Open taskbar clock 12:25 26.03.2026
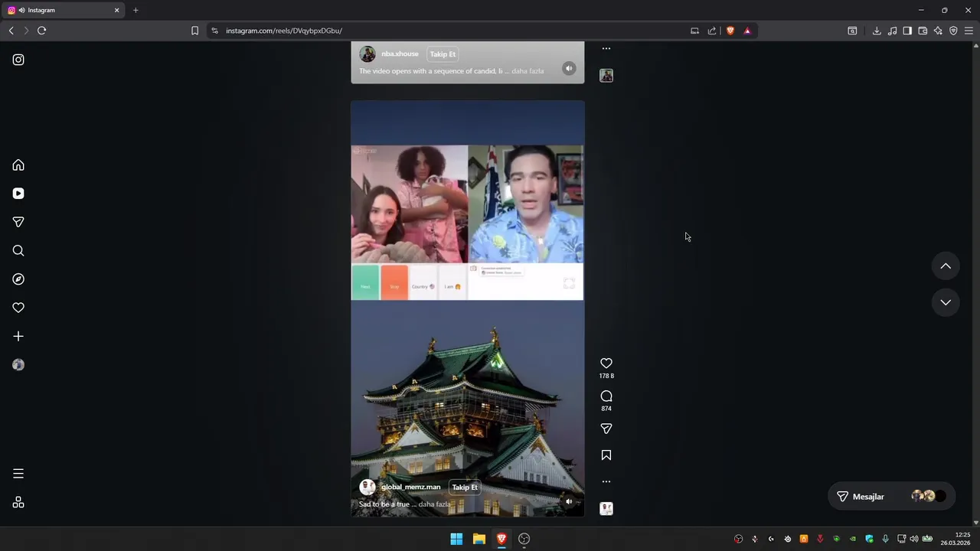980x551 pixels. coord(955,539)
